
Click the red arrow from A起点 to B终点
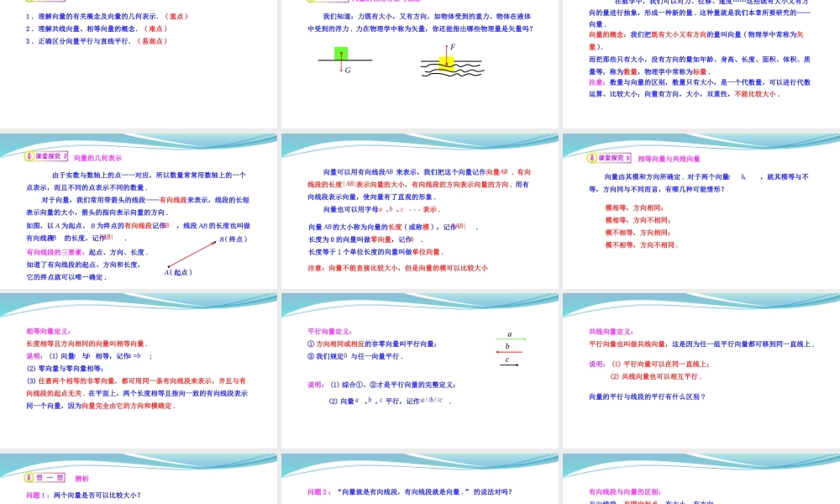coord(192,254)
